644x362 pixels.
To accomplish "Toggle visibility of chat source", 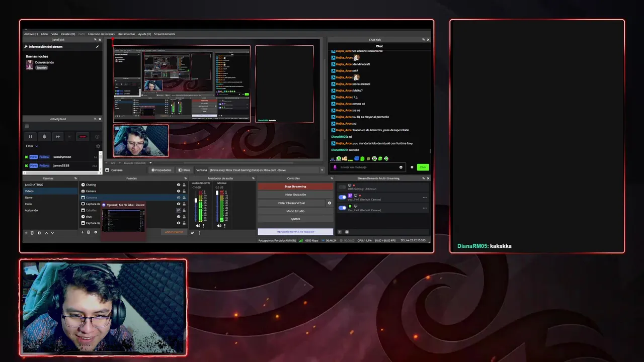I will [178, 217].
